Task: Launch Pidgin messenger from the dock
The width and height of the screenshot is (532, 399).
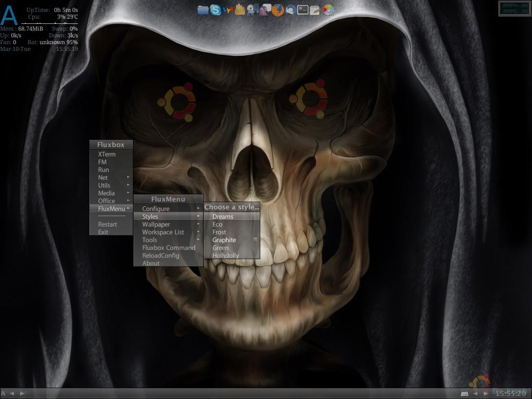Action: pyautogui.click(x=265, y=10)
